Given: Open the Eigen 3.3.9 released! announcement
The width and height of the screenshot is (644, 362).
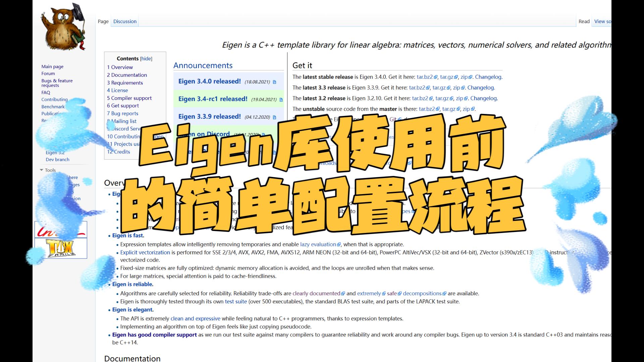Looking at the screenshot, I should point(210,117).
